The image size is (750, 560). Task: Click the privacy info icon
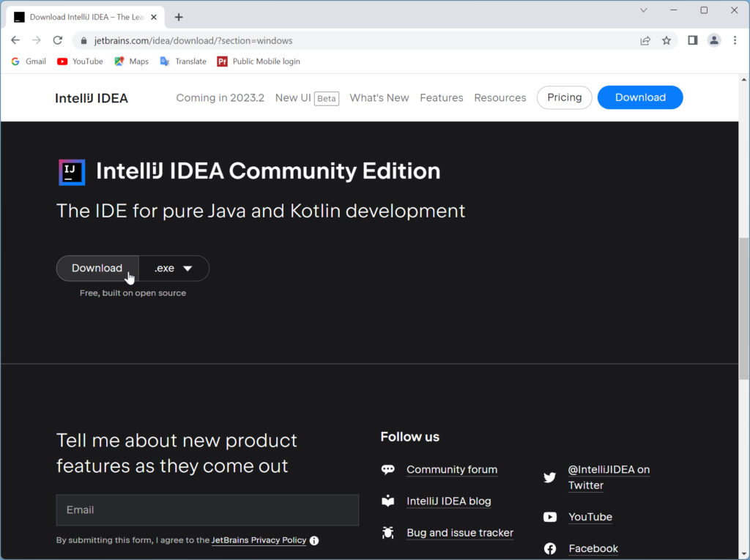point(314,540)
